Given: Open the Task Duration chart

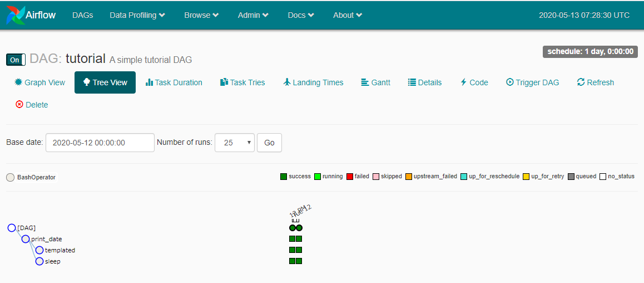Looking at the screenshot, I should click(174, 82).
